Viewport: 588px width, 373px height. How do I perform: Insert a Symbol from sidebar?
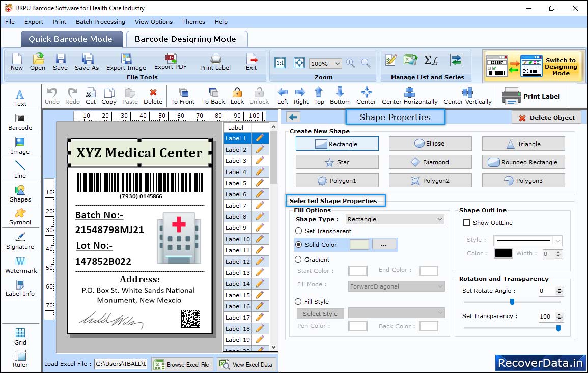(x=20, y=217)
